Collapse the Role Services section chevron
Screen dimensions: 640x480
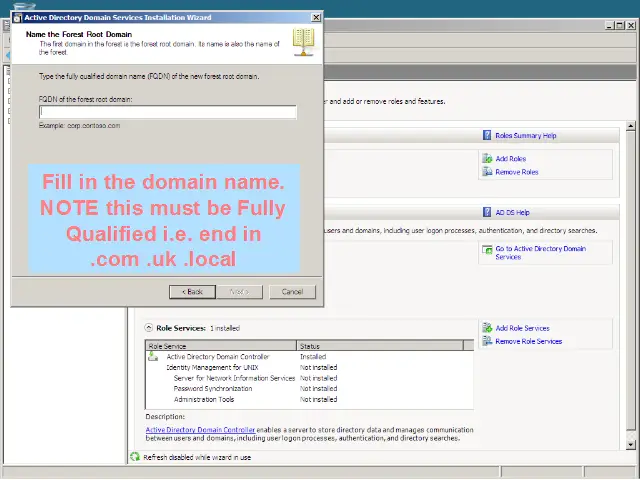[x=149, y=328]
